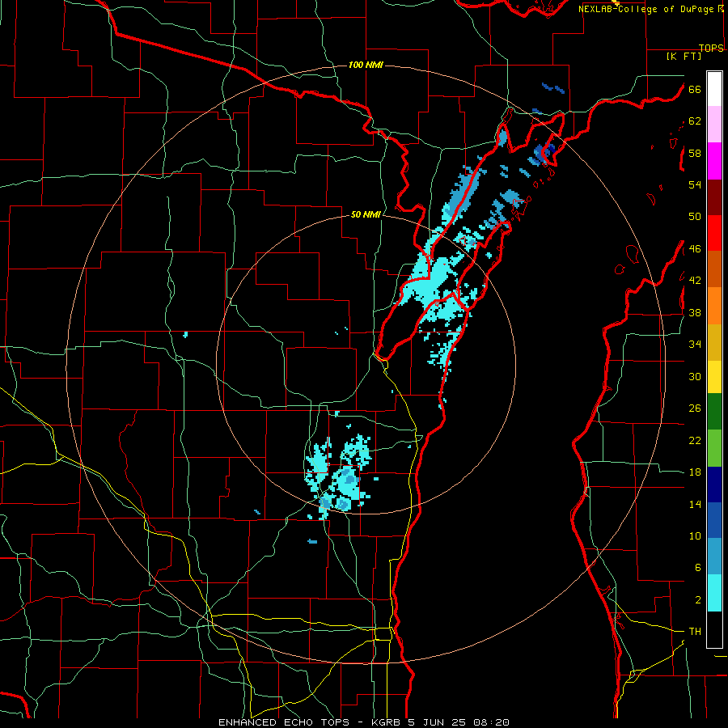Click the navy blue legend swatch
Screen dimensions: 728x728
coord(714,485)
